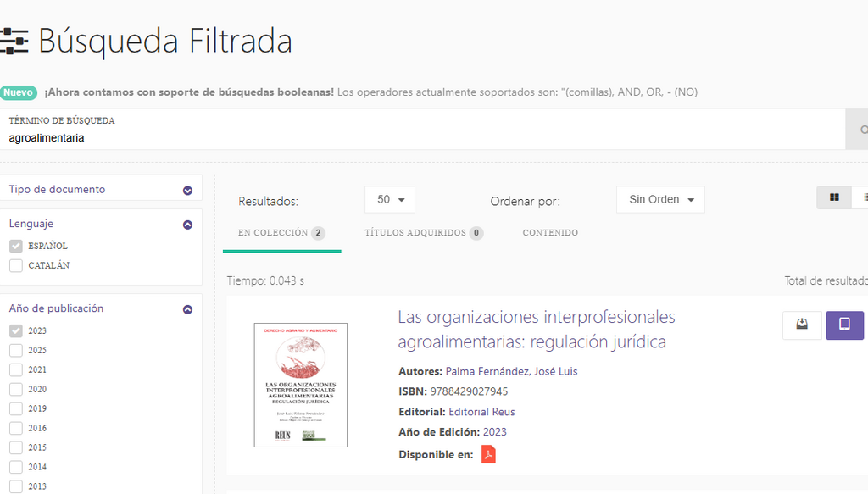Click the search magnifier button

pyautogui.click(x=860, y=130)
